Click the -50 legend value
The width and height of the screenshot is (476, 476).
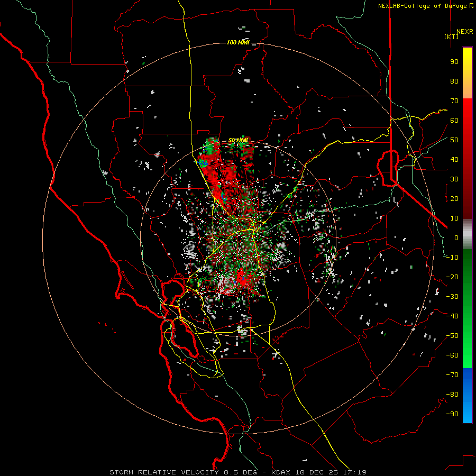[x=452, y=336]
